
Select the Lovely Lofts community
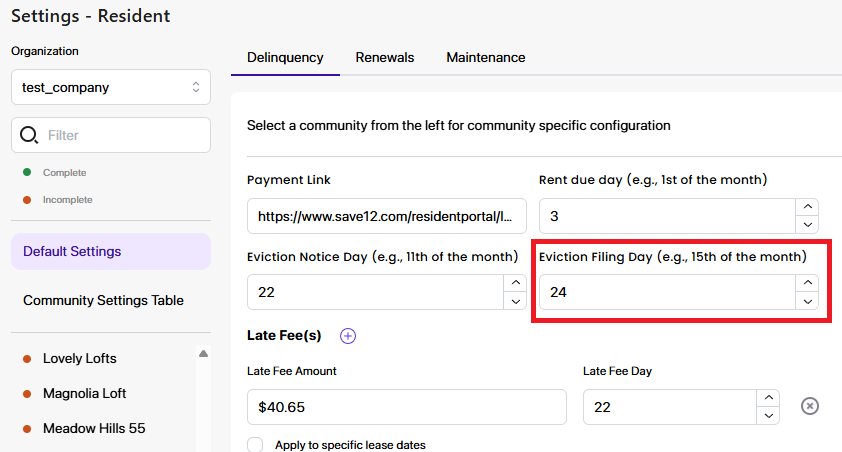(x=79, y=359)
